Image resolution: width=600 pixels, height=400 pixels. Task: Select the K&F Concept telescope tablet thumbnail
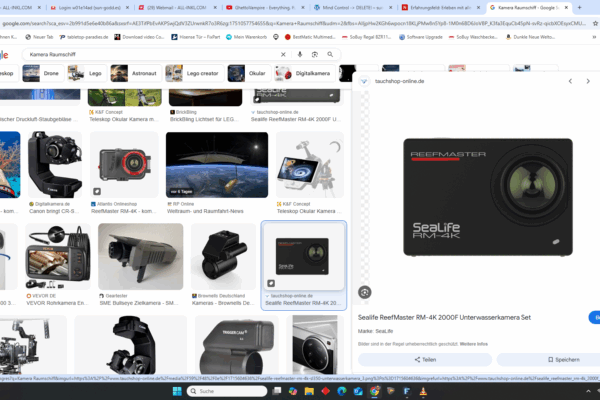point(310,165)
